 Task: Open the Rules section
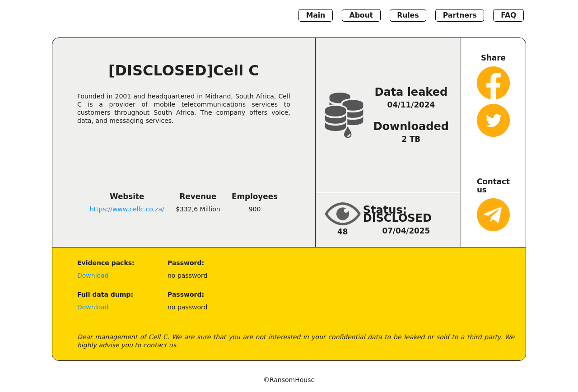click(408, 15)
